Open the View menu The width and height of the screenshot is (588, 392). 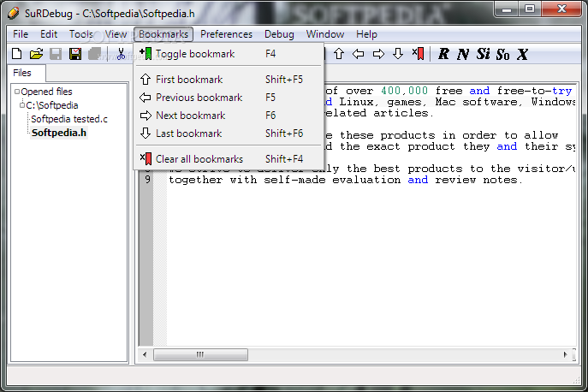116,34
